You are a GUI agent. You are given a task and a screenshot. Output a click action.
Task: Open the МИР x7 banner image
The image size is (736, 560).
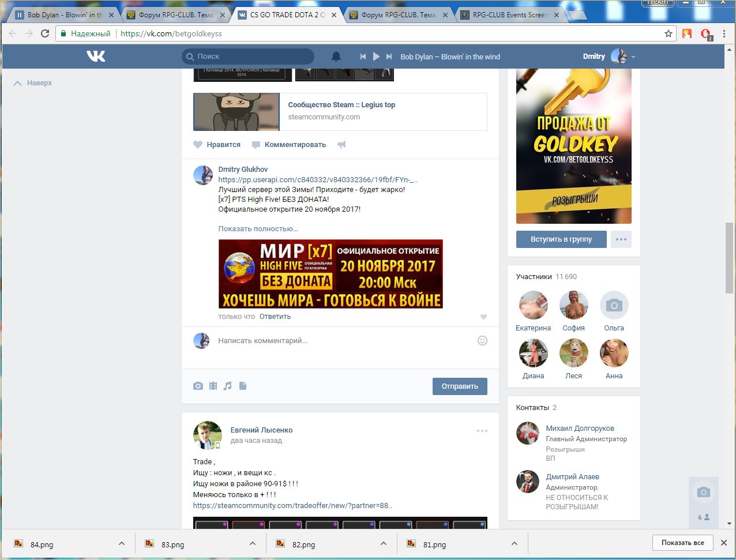pyautogui.click(x=331, y=274)
